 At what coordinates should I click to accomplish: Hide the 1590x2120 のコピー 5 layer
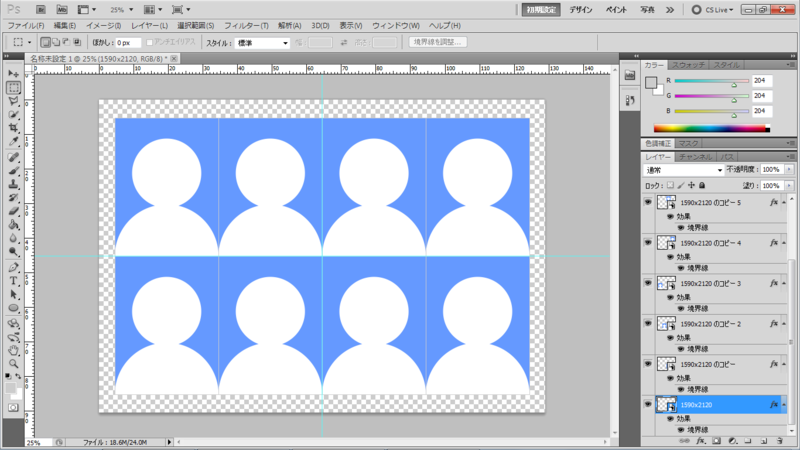[x=648, y=203]
